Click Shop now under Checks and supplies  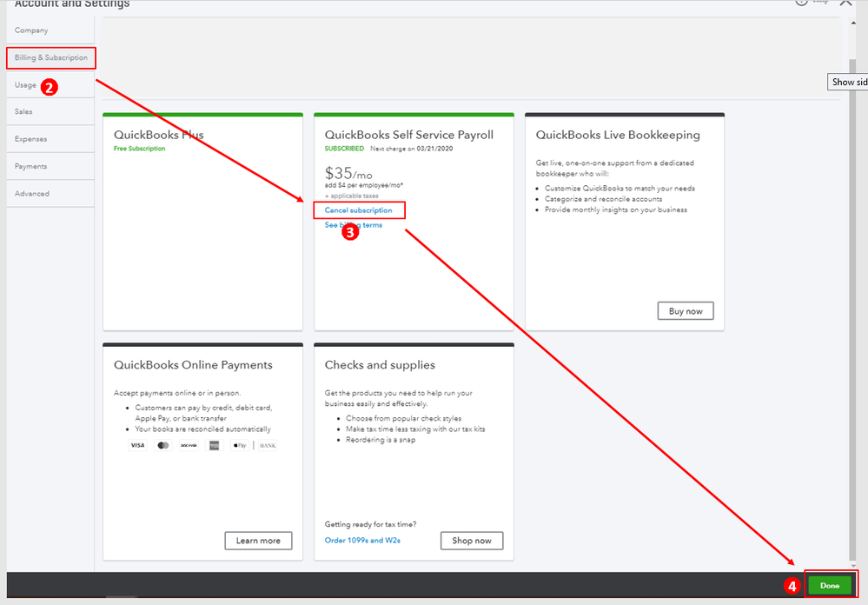[472, 540]
